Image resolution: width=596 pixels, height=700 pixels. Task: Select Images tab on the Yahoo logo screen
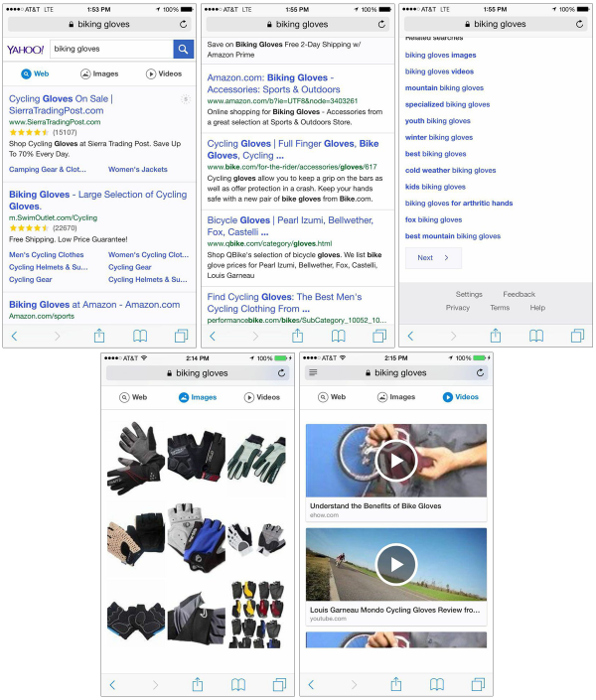(x=99, y=73)
